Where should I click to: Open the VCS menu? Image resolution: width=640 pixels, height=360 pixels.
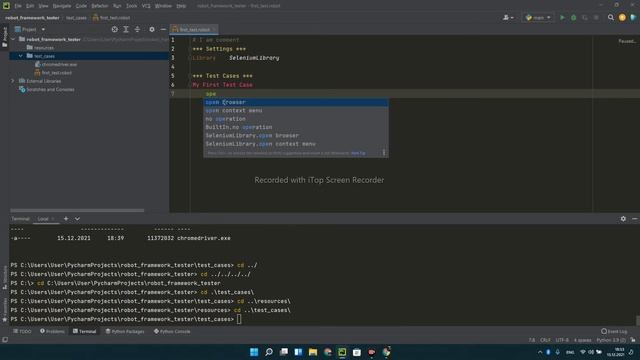pos(146,6)
